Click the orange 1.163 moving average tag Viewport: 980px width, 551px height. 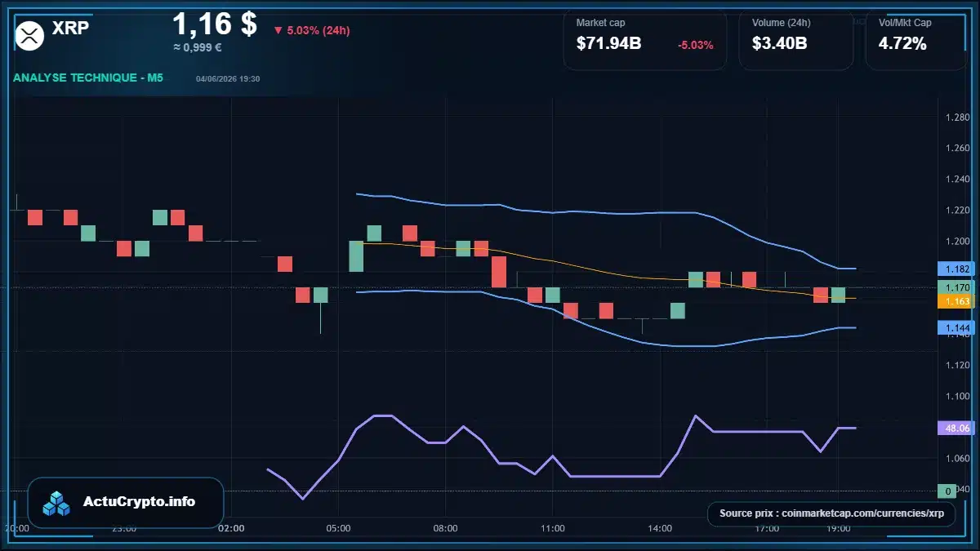click(x=955, y=301)
